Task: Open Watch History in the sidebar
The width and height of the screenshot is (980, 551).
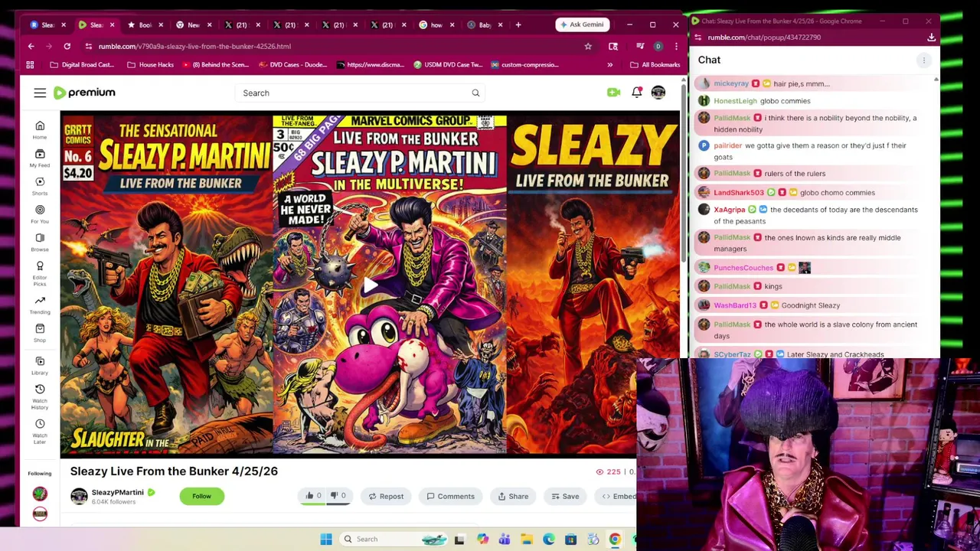Action: click(40, 396)
